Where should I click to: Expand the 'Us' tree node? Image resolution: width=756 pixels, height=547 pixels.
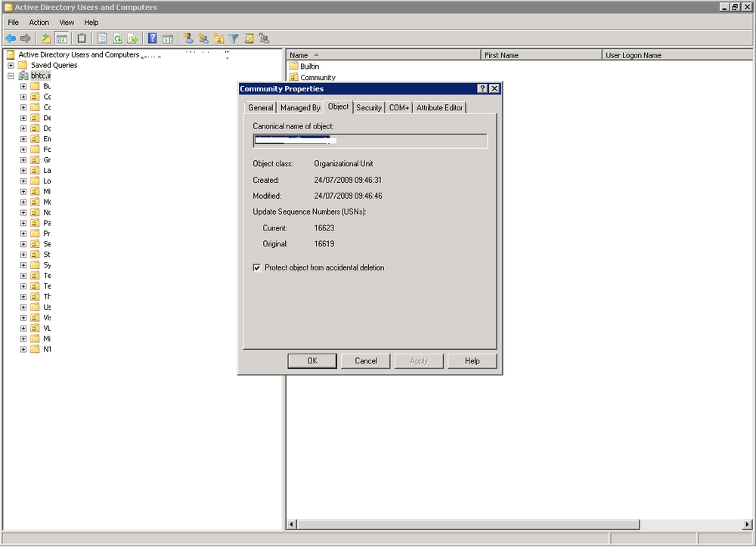point(23,307)
